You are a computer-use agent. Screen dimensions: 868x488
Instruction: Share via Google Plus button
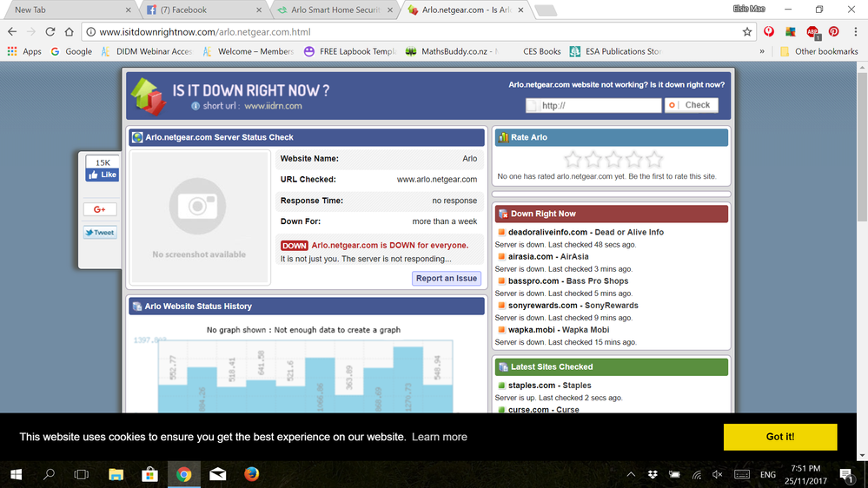pyautogui.click(x=100, y=209)
